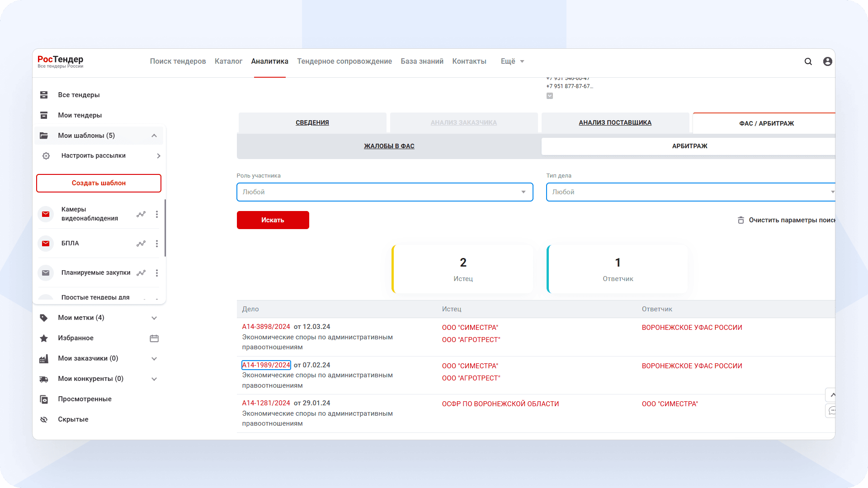Enable email notification for Планируемые закупки
This screenshot has width=868, height=488.
click(46, 273)
